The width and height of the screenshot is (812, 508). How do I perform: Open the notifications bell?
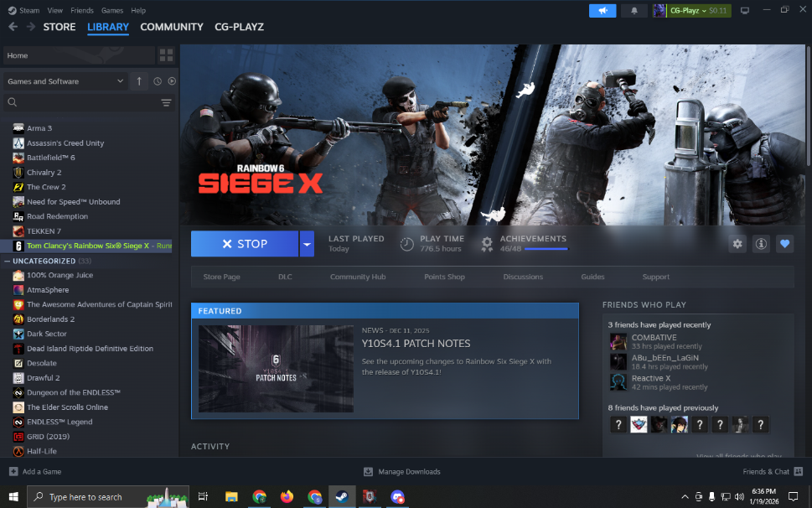point(634,10)
